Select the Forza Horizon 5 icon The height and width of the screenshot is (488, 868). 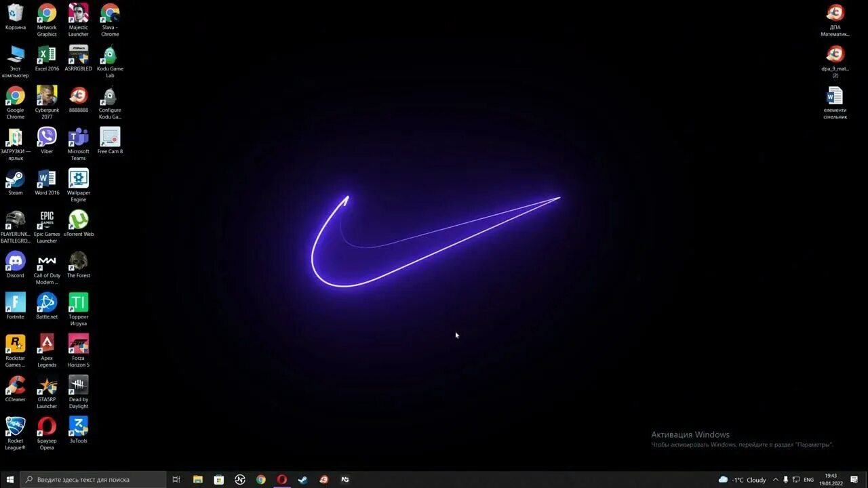[x=79, y=351]
